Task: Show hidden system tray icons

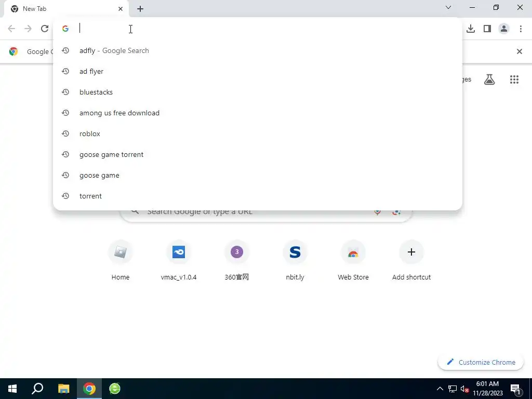Action: [440, 389]
